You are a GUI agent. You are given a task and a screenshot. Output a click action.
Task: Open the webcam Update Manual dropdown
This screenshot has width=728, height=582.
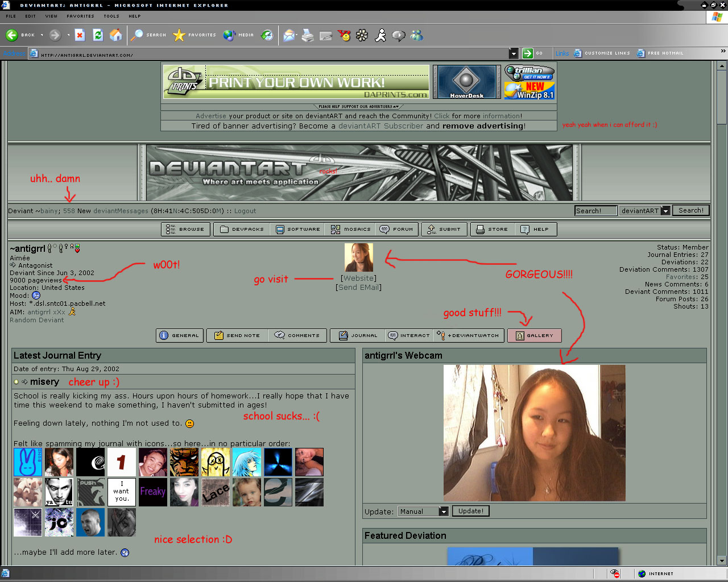click(x=444, y=512)
